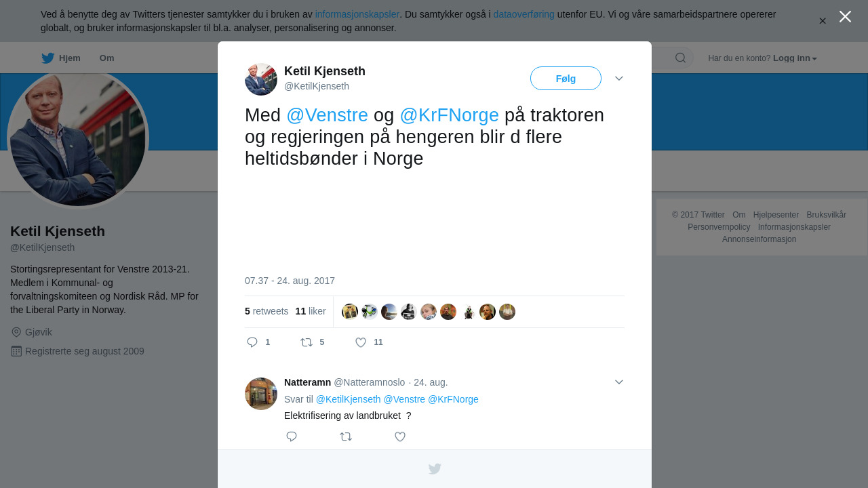The width and height of the screenshot is (868, 488).
Task: Click reply icon under Natteramn's reply
Action: click(292, 436)
